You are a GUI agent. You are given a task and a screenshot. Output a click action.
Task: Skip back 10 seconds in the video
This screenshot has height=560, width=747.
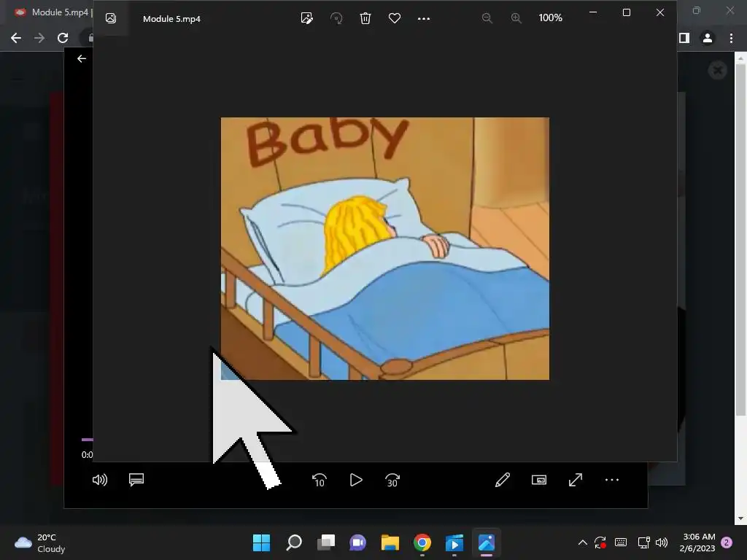[x=320, y=480]
